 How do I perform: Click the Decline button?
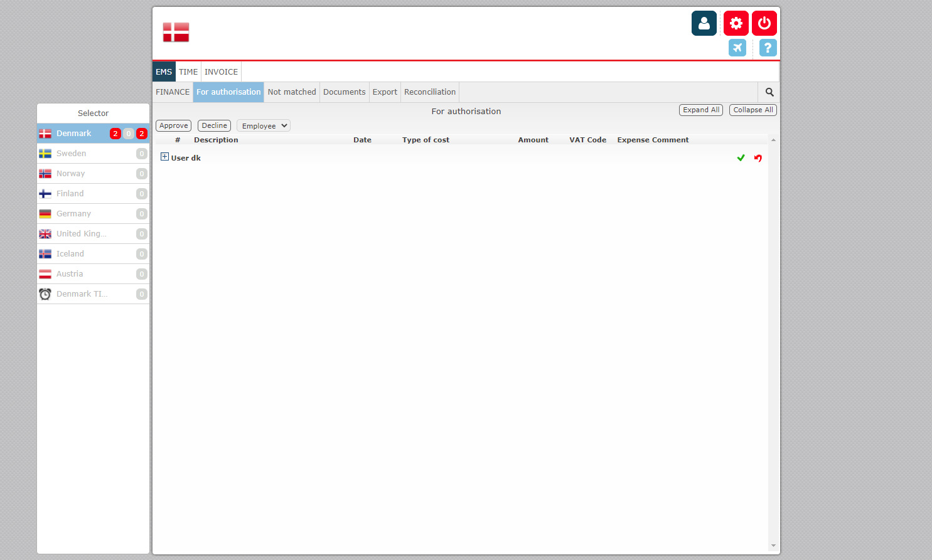click(x=214, y=126)
